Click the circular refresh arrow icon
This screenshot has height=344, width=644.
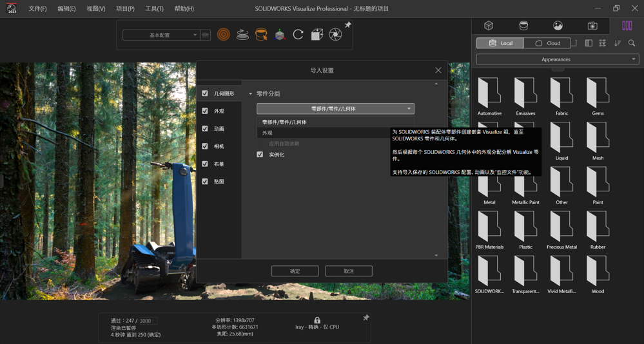click(x=298, y=35)
